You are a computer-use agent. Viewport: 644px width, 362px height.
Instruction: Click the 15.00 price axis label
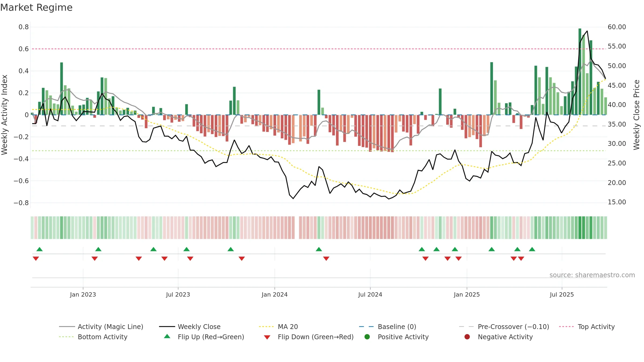pyautogui.click(x=617, y=202)
